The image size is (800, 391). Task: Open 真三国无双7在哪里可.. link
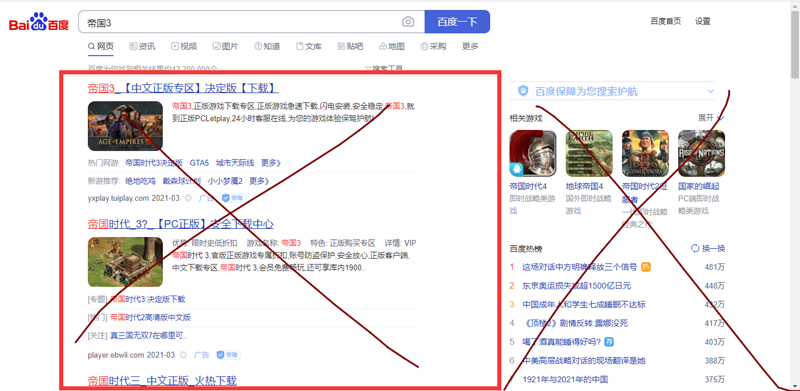[149, 336]
